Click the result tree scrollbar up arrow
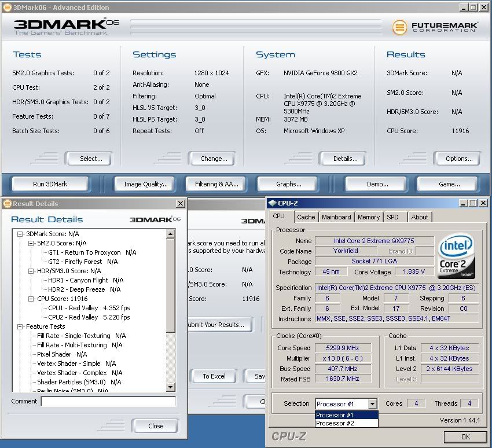Screen dimensions: 492x448 170,234
